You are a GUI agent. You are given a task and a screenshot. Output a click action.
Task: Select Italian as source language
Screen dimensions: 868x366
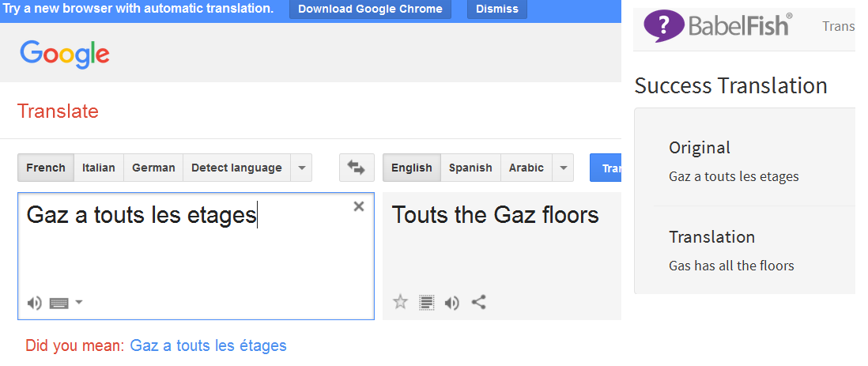tap(99, 168)
